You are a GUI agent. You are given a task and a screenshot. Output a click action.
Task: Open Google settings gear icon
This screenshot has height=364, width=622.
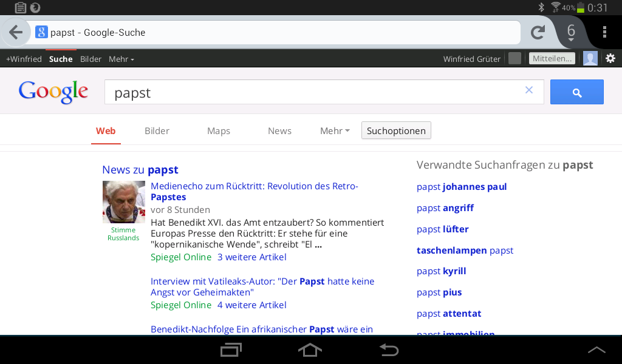point(610,58)
